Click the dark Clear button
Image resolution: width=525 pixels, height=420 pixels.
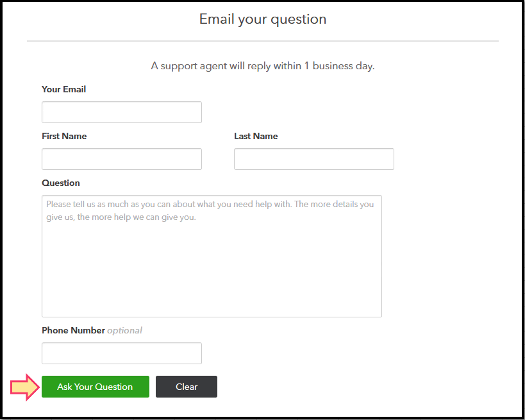point(187,387)
